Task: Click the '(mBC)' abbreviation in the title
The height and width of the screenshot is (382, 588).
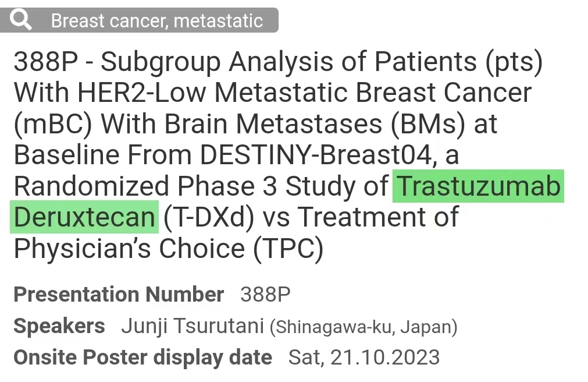Action: tap(52, 124)
